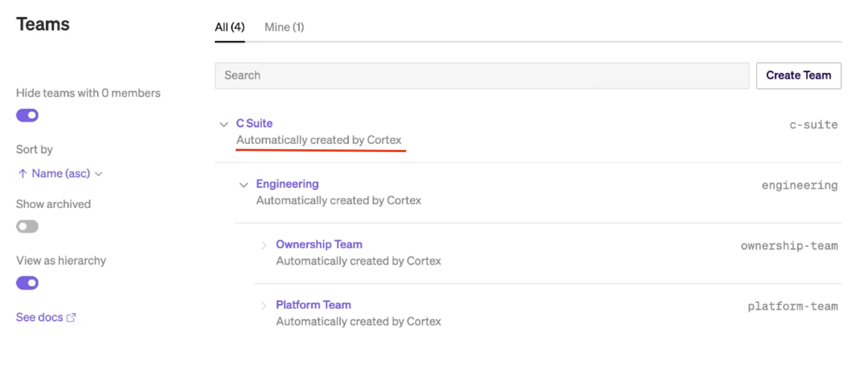Open the Engineering team link

[x=287, y=184]
